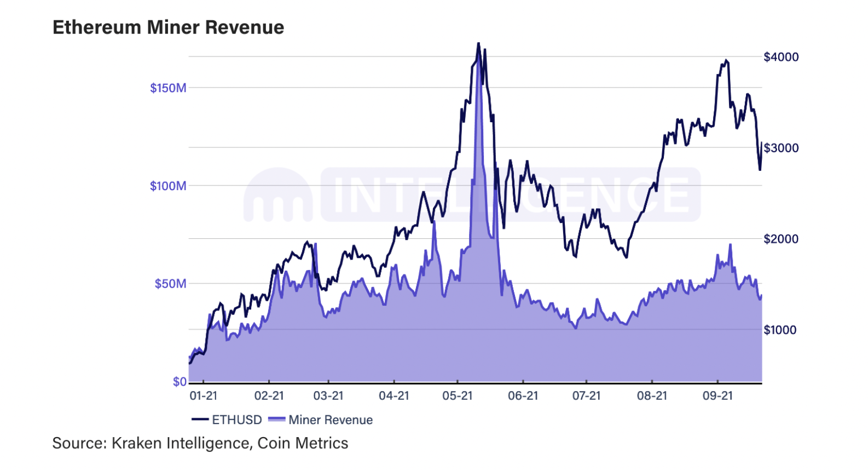Click the $100M left axis label

pyautogui.click(x=168, y=186)
